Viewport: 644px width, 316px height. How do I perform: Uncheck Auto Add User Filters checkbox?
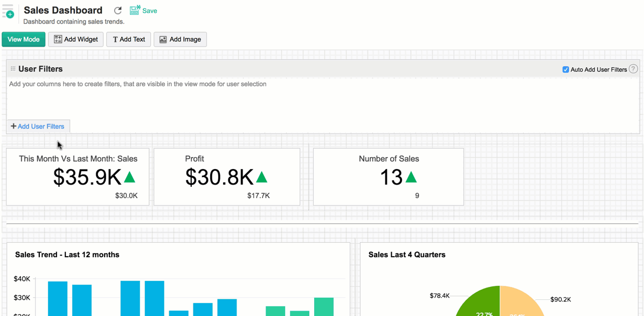(565, 69)
